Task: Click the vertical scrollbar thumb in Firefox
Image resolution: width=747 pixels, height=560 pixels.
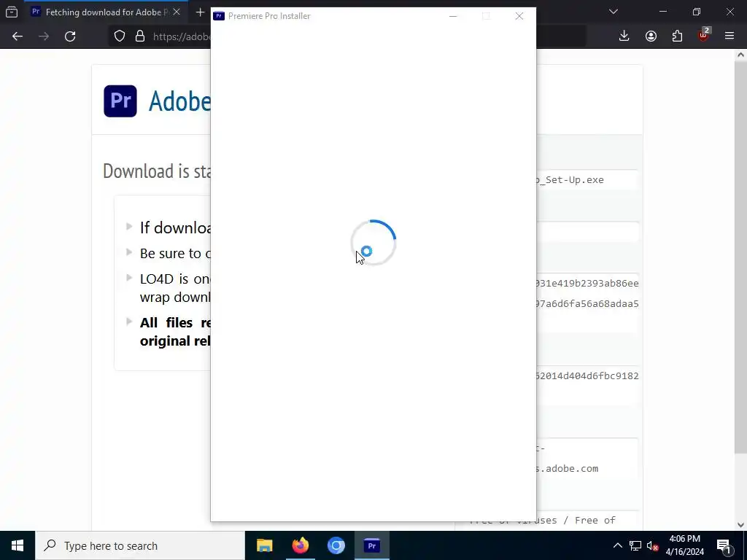Action: click(740, 257)
